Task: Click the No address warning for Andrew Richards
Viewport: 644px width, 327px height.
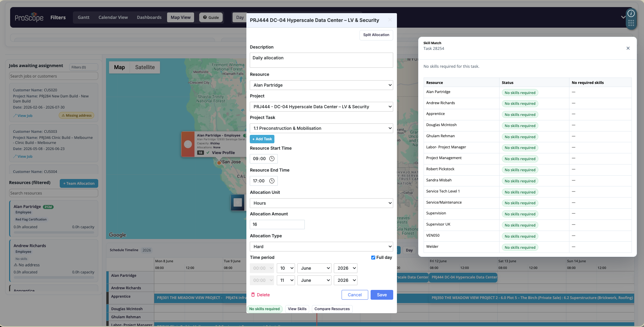Action: pos(27,265)
